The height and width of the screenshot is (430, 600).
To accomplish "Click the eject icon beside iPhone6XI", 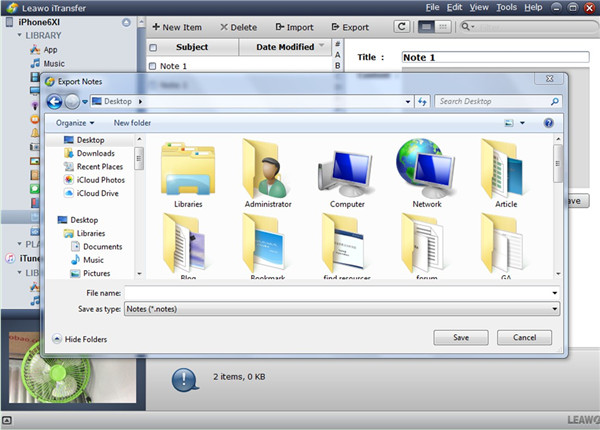I will tap(123, 21).
